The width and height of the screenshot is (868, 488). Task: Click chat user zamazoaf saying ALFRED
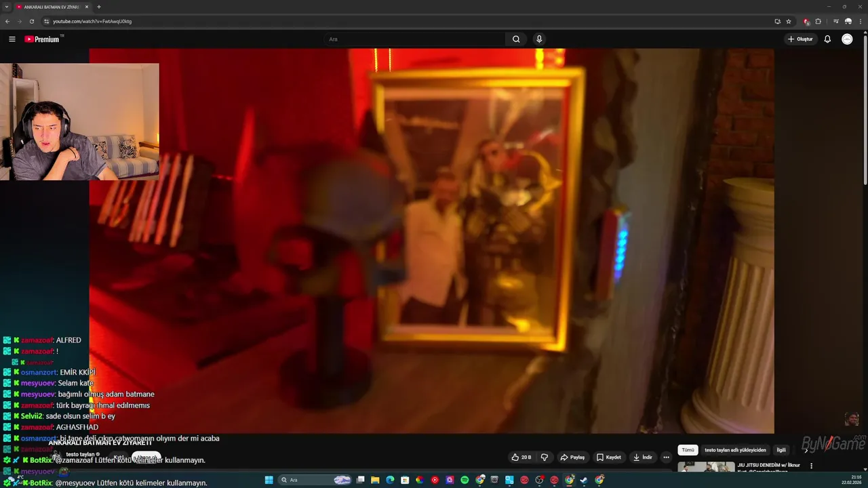(37, 340)
